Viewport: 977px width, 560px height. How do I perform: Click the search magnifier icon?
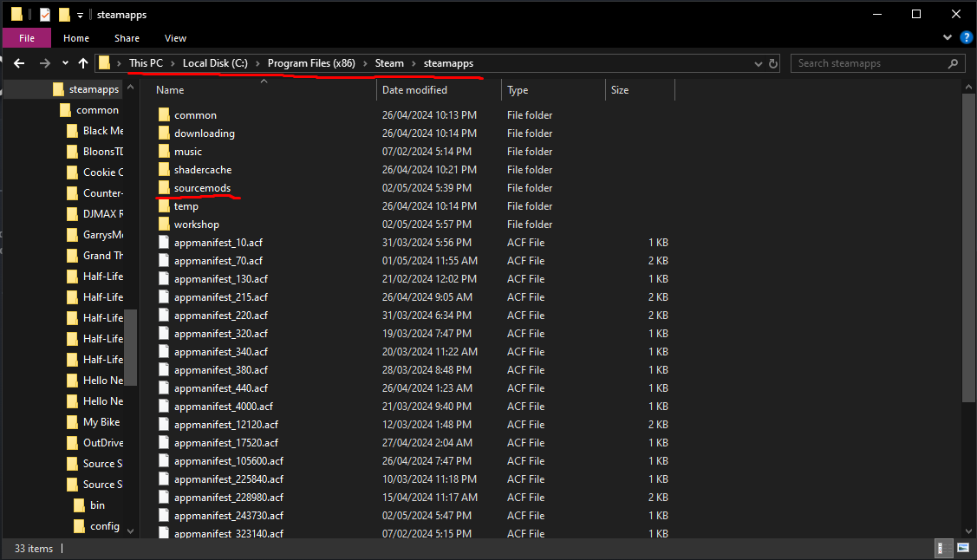(953, 63)
